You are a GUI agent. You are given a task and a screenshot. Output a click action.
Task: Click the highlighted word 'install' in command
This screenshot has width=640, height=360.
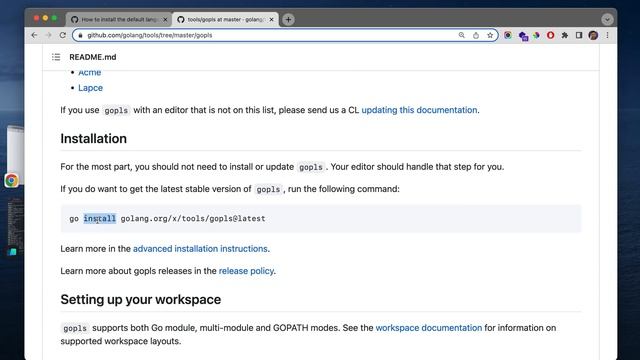click(x=100, y=218)
